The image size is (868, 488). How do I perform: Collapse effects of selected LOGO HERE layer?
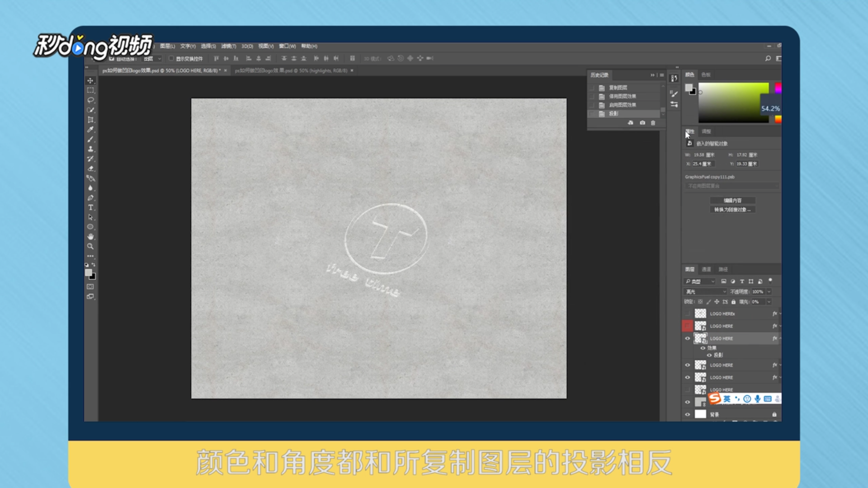780,338
